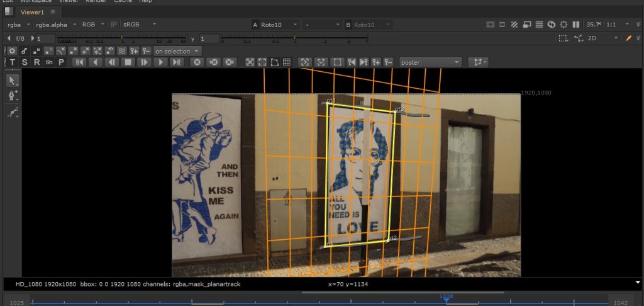The width and height of the screenshot is (644, 306).
Task: Click the corner brackets frame icon
Action: [262, 62]
